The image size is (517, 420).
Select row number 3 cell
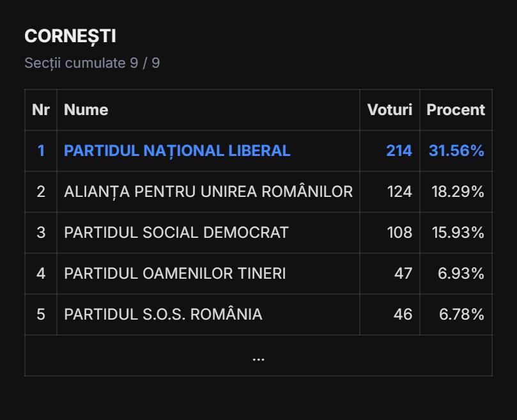point(41,233)
